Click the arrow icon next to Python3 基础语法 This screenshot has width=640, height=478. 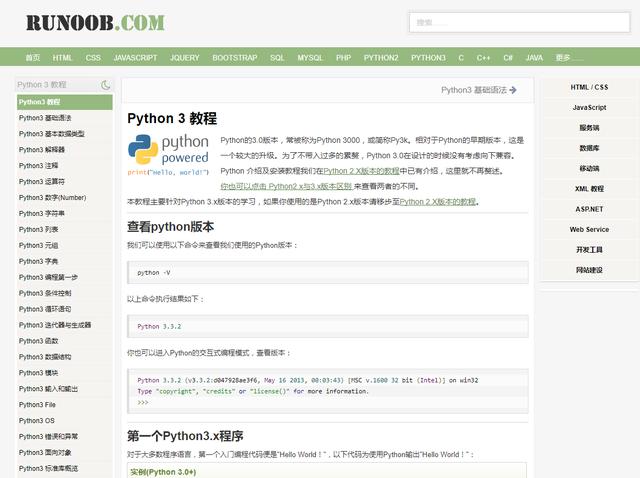513,90
